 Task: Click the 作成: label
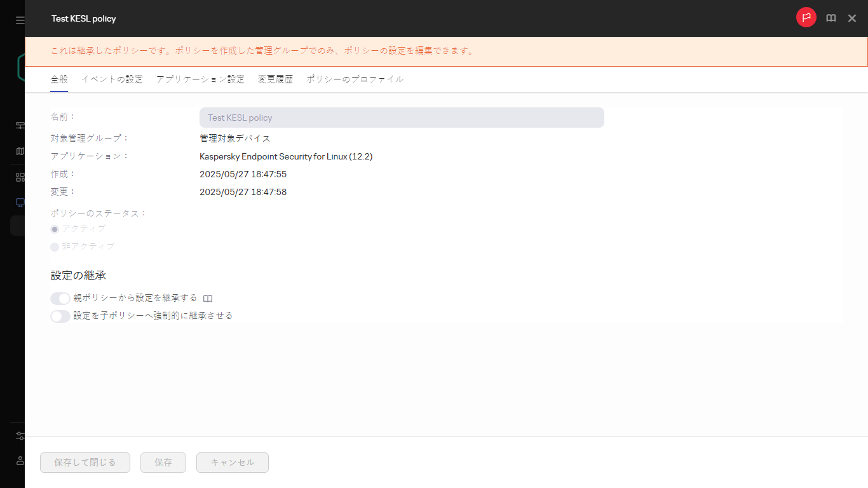64,173
